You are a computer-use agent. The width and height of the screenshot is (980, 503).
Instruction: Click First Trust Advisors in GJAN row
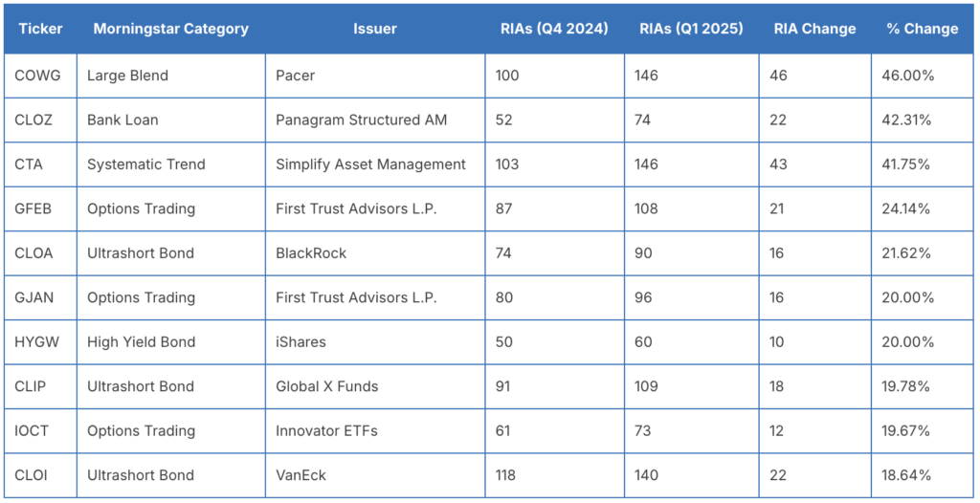pos(356,297)
